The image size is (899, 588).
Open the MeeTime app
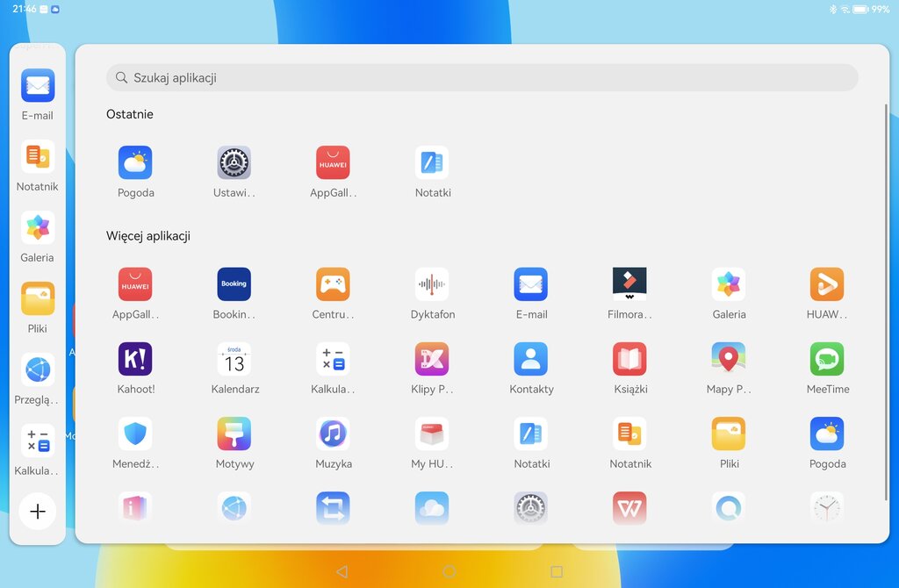(827, 359)
